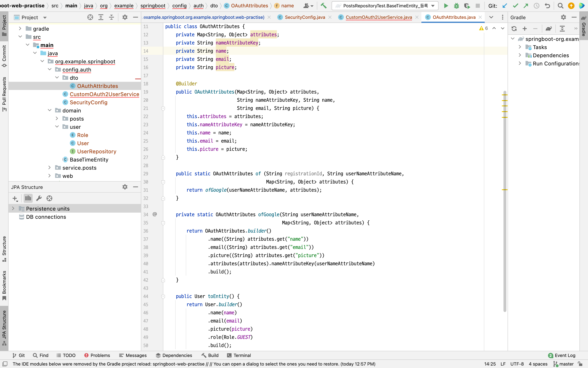Image resolution: width=588 pixels, height=368 pixels.
Task: Change the LF line separator
Action: (x=503, y=364)
